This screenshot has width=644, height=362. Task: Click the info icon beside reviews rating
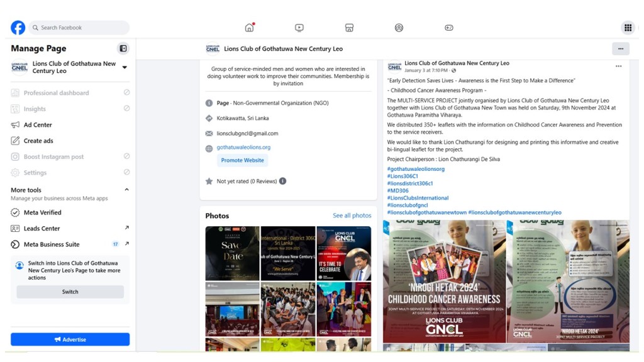(282, 181)
